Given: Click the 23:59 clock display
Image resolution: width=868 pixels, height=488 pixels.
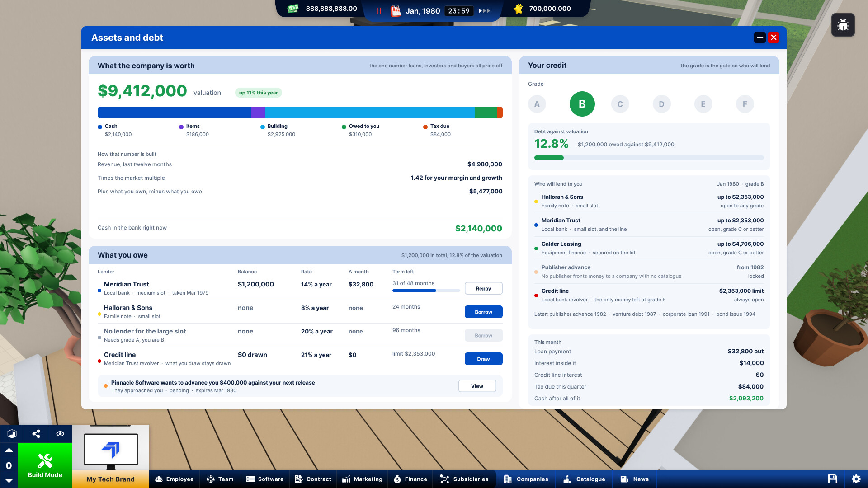Looking at the screenshot, I should coord(459,11).
